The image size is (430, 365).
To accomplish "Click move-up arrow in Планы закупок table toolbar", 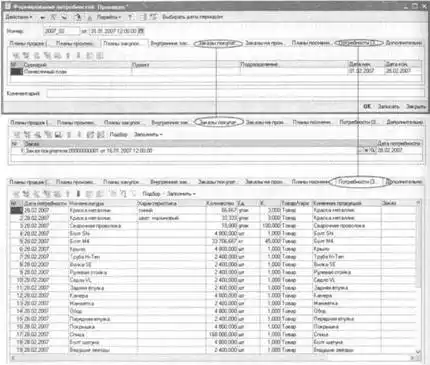I will 68,55.
